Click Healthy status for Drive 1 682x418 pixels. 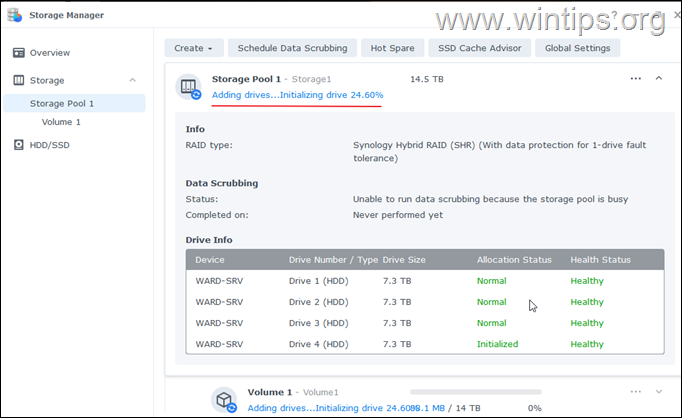point(587,281)
